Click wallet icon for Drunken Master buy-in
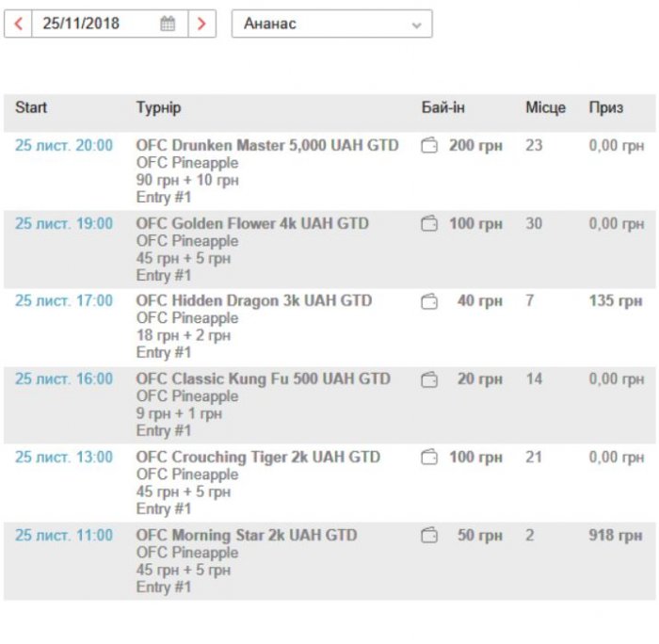Screen dimensions: 659x644 click(429, 146)
